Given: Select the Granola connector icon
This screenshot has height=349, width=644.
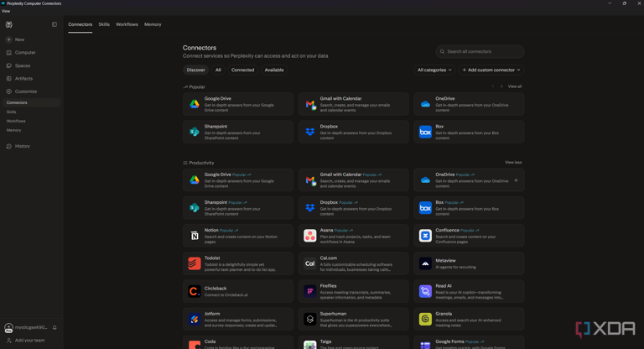Looking at the screenshot, I should pos(425,319).
